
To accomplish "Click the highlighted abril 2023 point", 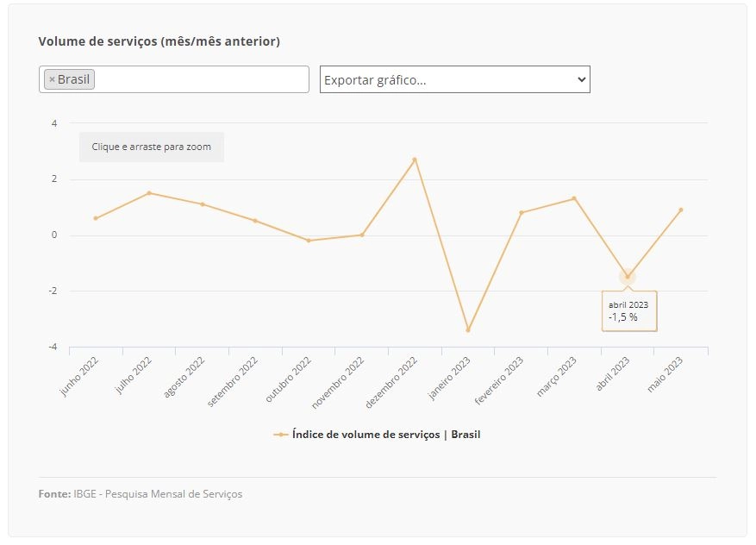I will [628, 277].
